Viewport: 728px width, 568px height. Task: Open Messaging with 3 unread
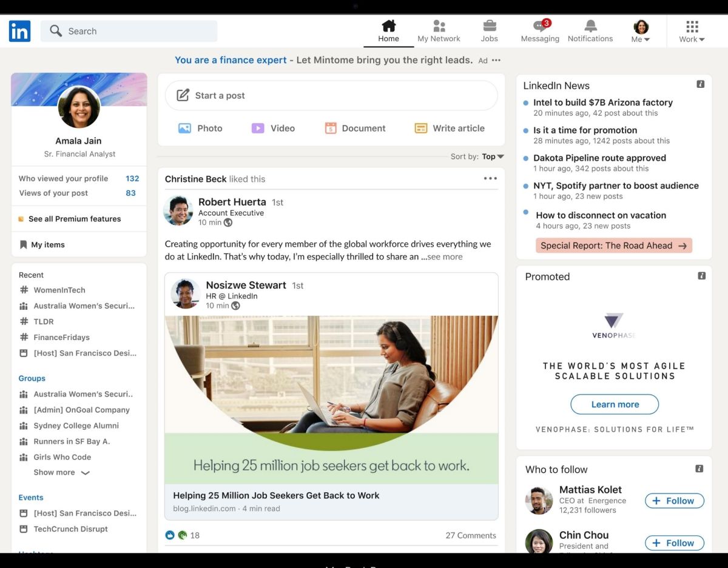(540, 31)
